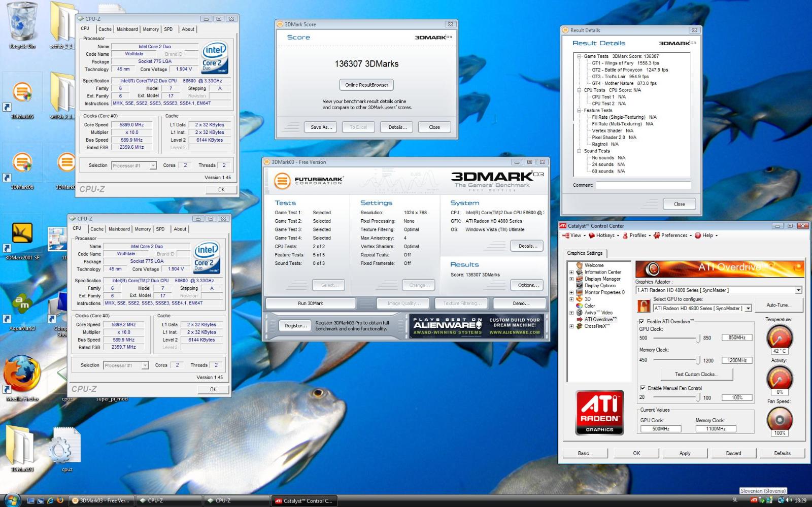The height and width of the screenshot is (507, 812).
Task: Click Options button under Results in 3DMark03
Action: coord(528,285)
